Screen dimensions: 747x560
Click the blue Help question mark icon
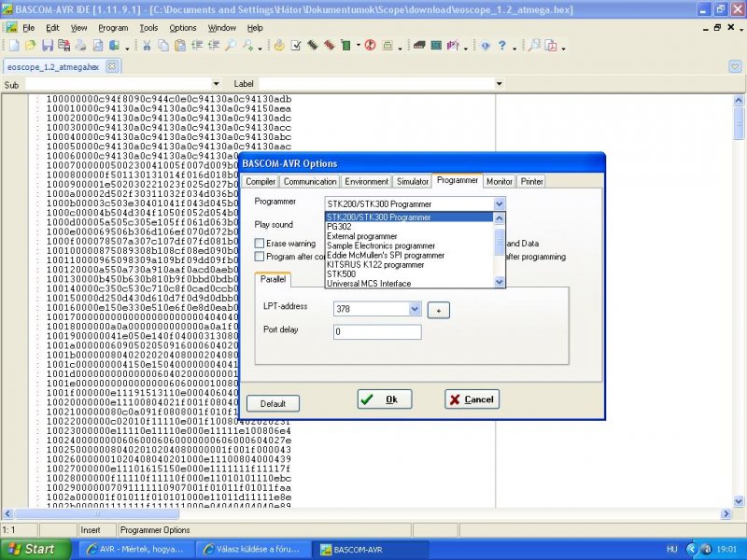click(x=502, y=46)
